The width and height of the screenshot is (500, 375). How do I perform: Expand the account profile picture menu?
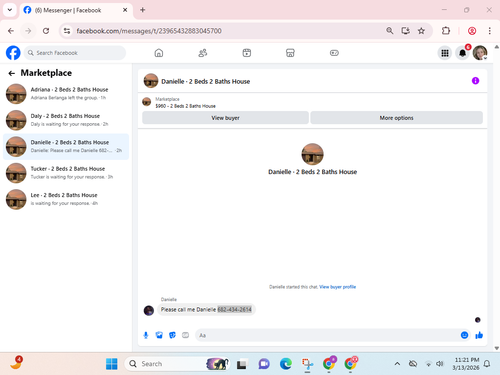pos(480,53)
